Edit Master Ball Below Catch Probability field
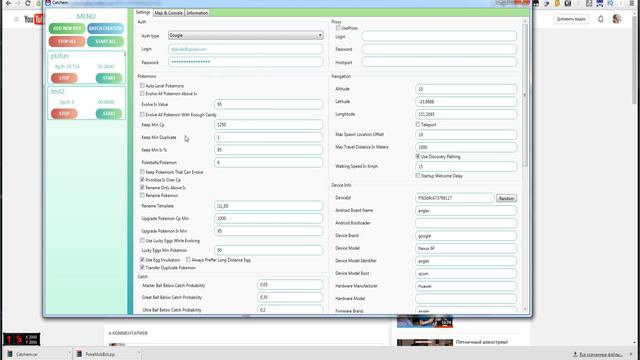Image resolution: width=640 pixels, height=360 pixels. pos(290,285)
